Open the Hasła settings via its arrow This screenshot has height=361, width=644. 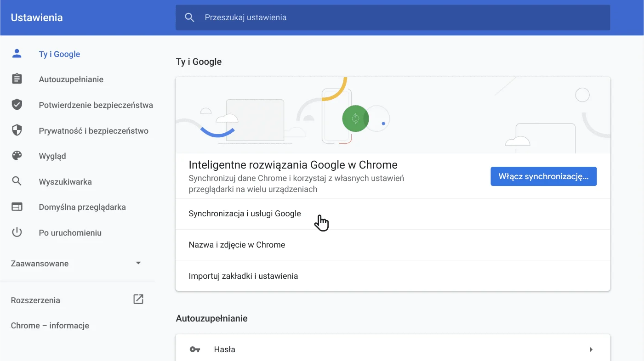pyautogui.click(x=591, y=349)
